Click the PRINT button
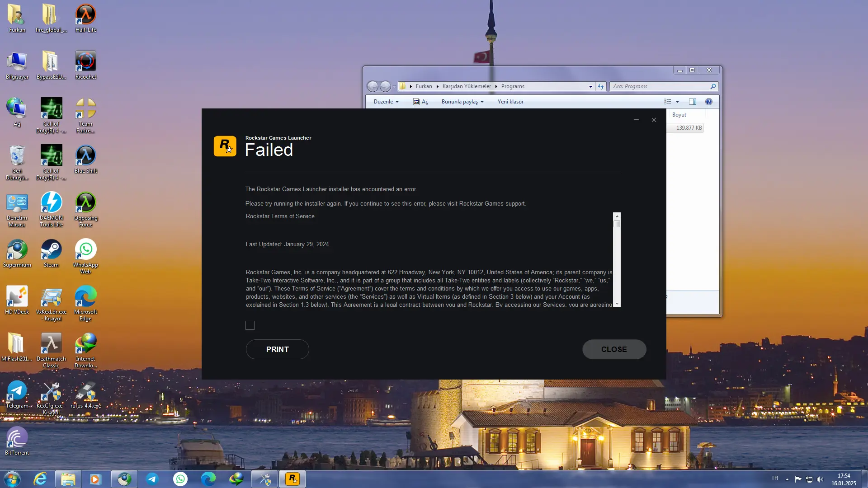868x488 pixels. coord(277,349)
